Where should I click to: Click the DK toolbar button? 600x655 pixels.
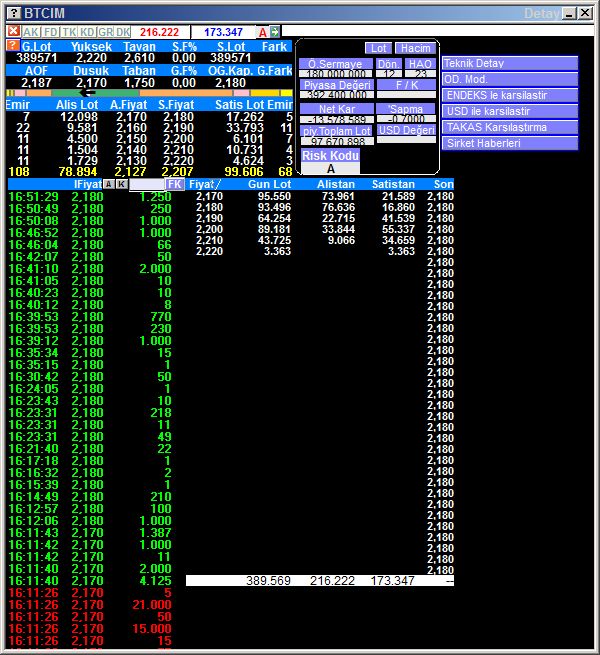pos(123,32)
